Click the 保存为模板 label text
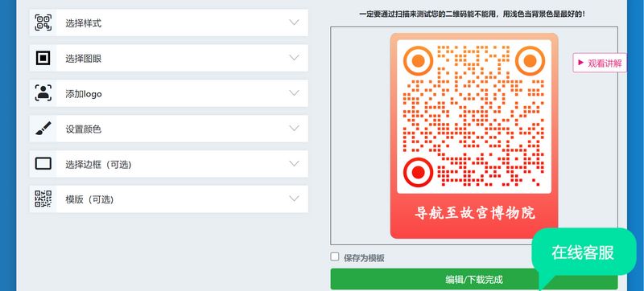The height and width of the screenshot is (291, 644). (x=364, y=258)
